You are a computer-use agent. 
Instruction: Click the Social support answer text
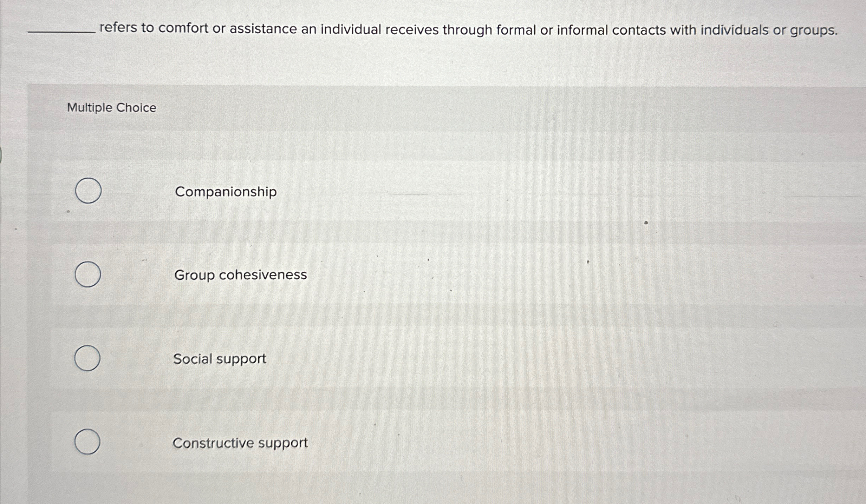220,359
